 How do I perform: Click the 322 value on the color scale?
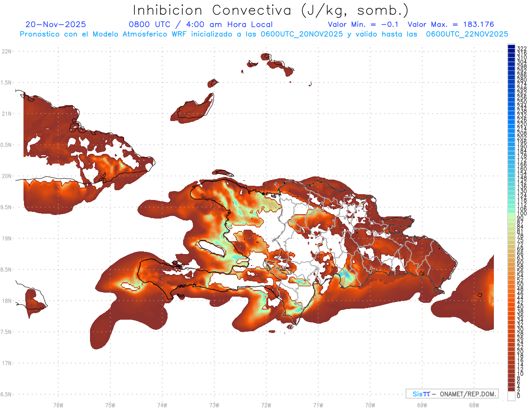522,48
